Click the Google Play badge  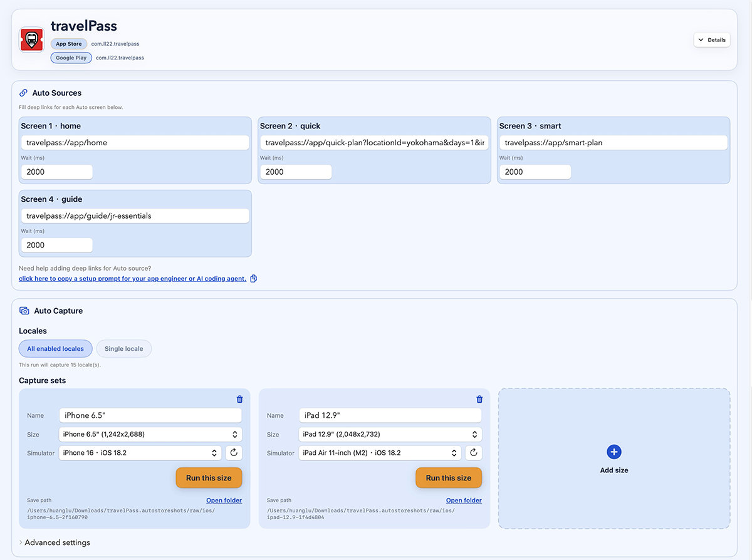pos(71,58)
